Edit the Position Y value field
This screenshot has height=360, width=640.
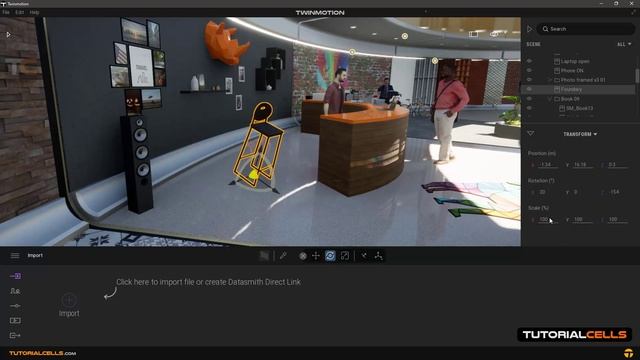coord(582,165)
